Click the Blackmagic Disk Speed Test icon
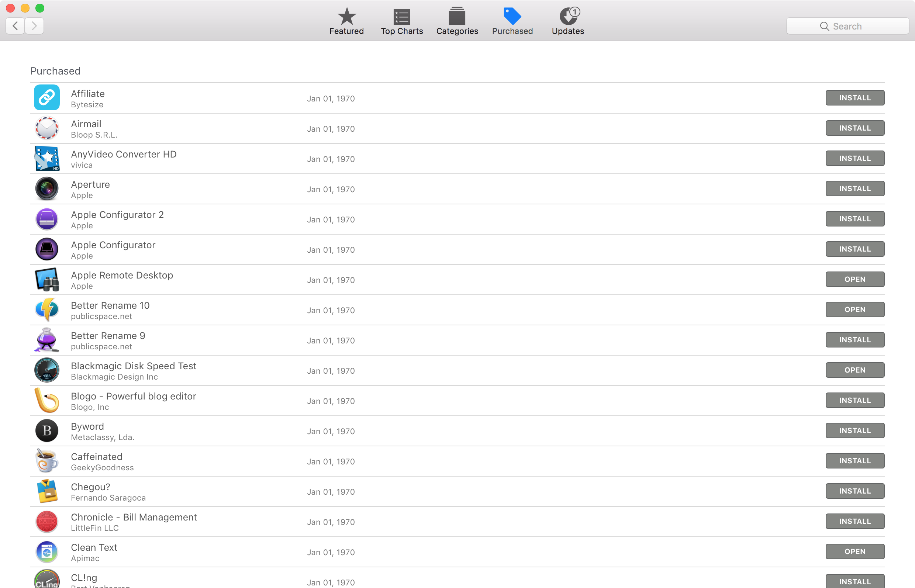This screenshot has height=588, width=915. pos(46,370)
